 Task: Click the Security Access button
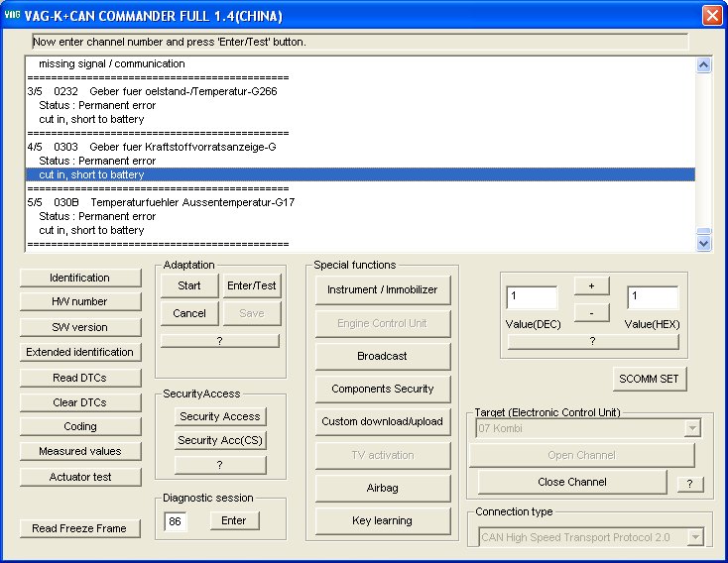tap(220, 416)
